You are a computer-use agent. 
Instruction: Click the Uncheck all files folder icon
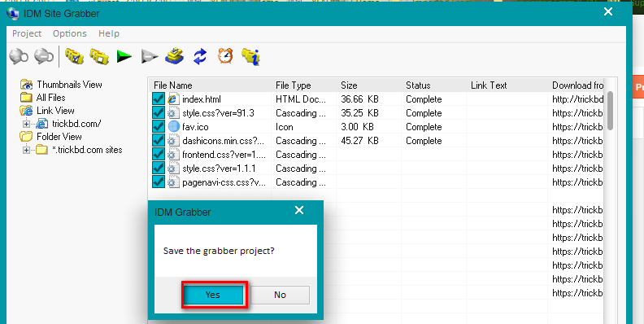click(99, 56)
